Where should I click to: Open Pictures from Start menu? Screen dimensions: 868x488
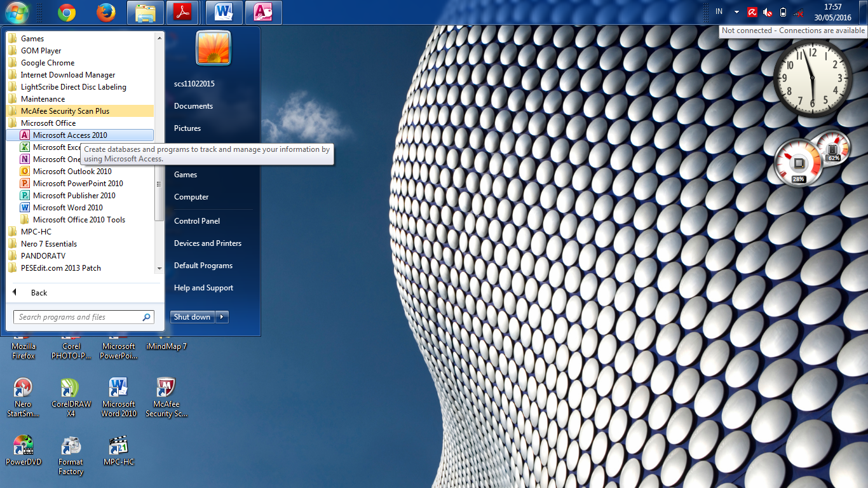(187, 128)
